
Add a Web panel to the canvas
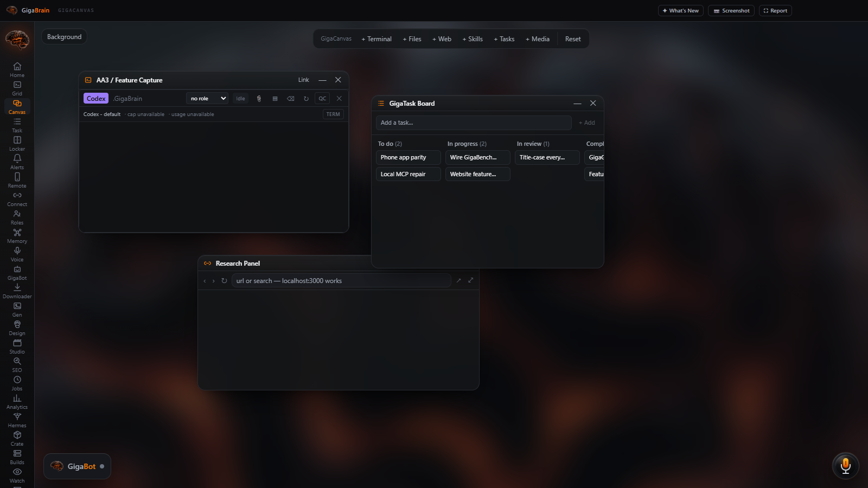[x=442, y=39]
